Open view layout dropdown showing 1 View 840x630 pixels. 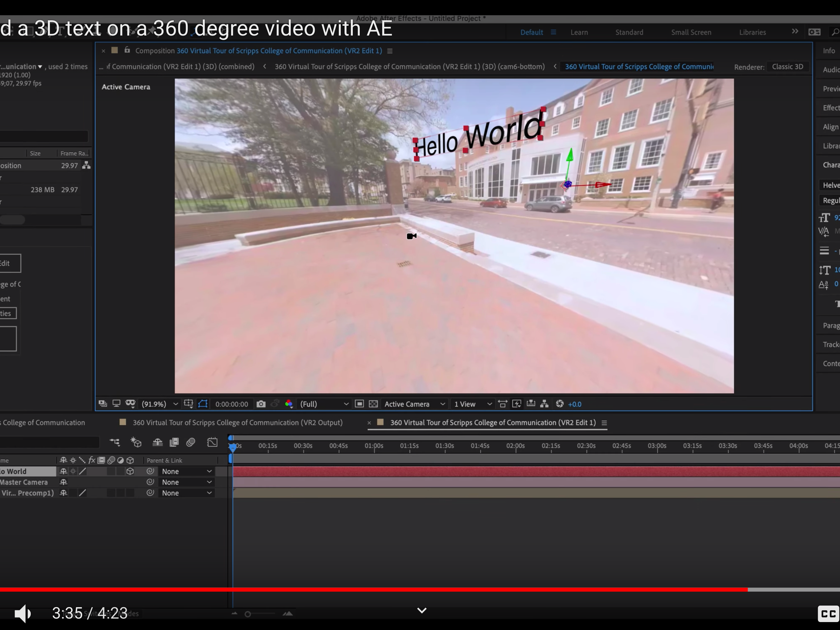click(x=473, y=404)
